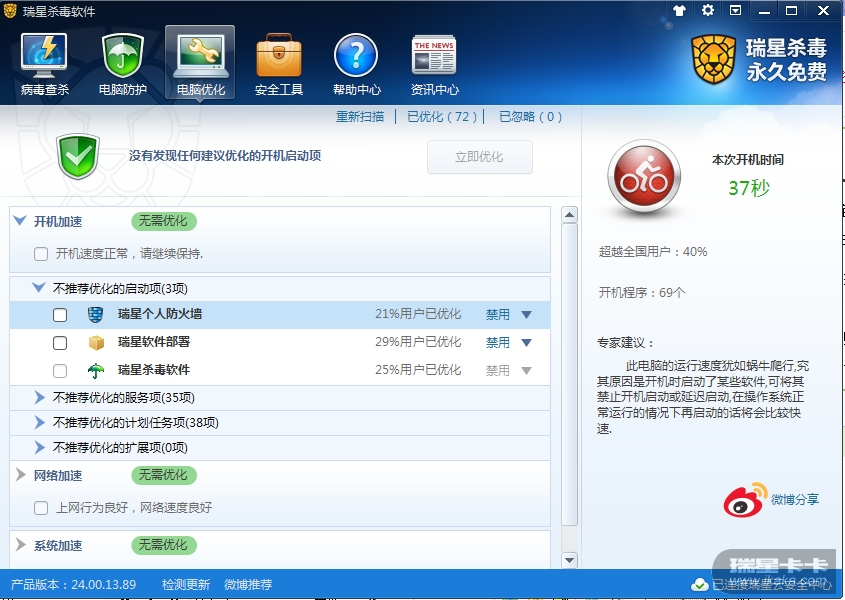This screenshot has width=845, height=600.
Task: Click the cloud connected status icon
Action: [x=699, y=584]
